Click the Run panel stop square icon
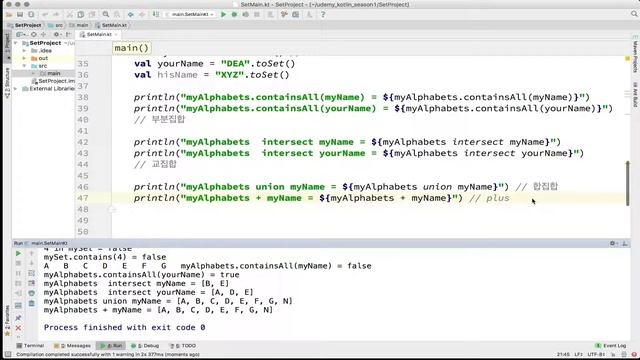Image resolution: width=640 pixels, height=360 pixels. 18,263
